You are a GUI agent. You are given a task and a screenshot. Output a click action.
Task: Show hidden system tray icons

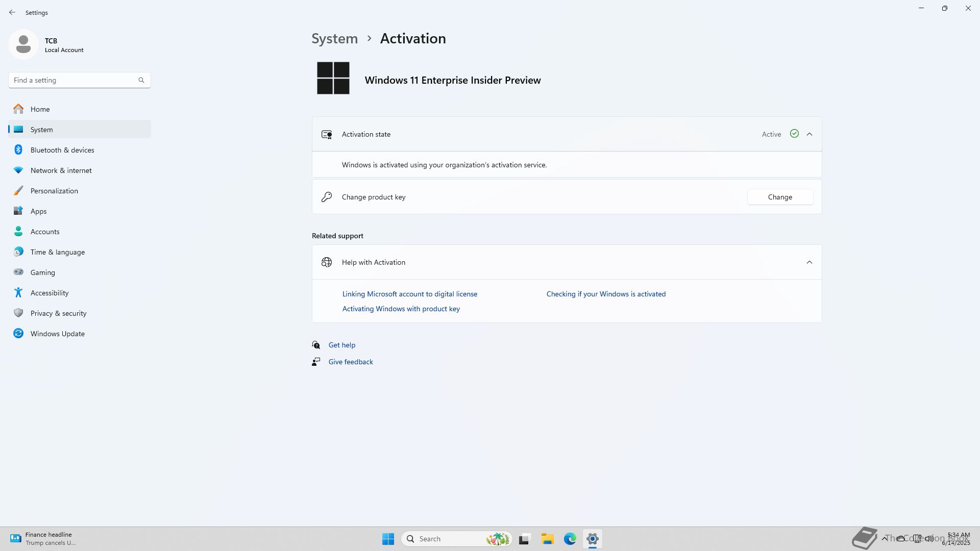884,538
